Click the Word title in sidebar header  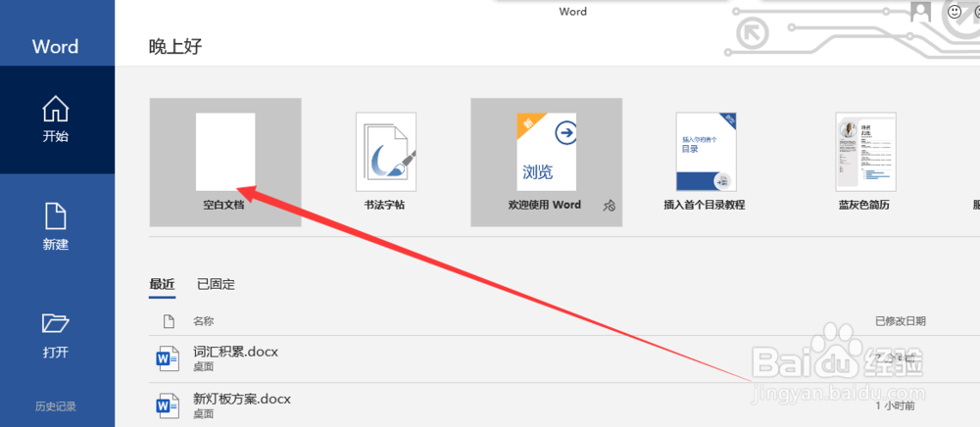tap(55, 47)
